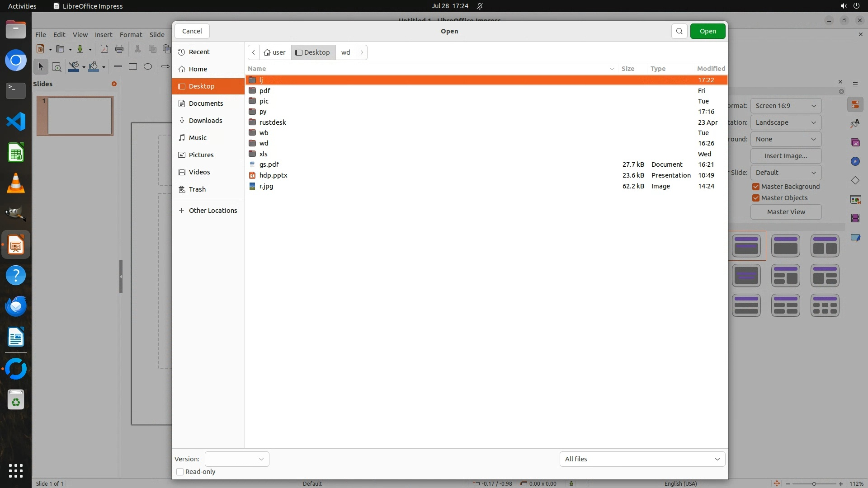Screen dimensions: 868x488
Task: Open the Gallery sidebar icon
Action: click(855, 142)
